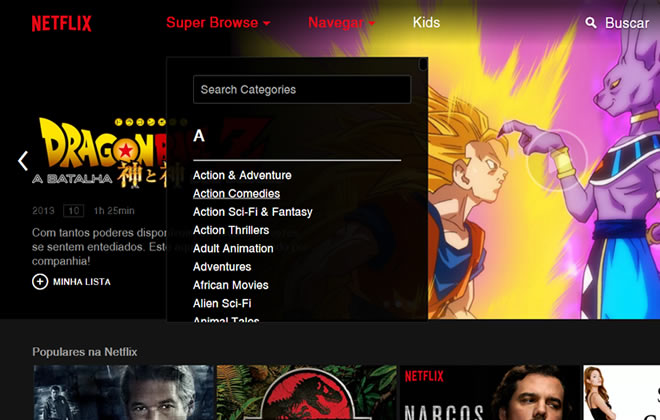Choose Alien Sci-Fi category
The height and width of the screenshot is (420, 660).
(222, 303)
